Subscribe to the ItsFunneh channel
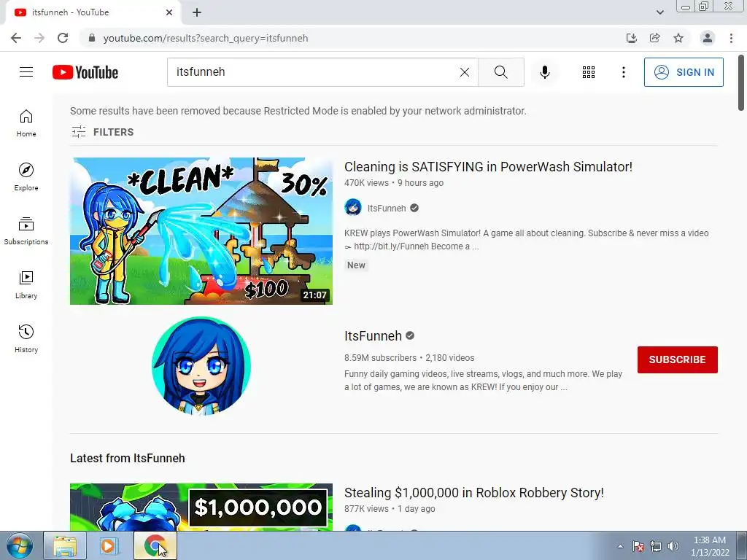The width and height of the screenshot is (747, 560). [x=678, y=359]
